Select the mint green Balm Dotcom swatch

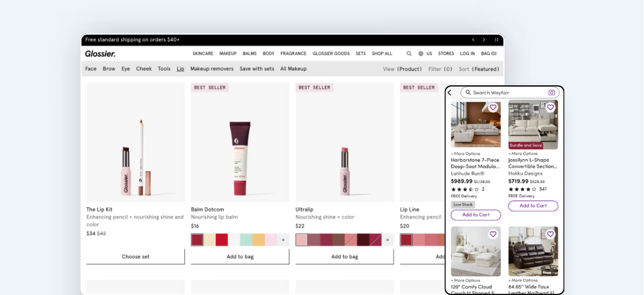coord(246,240)
